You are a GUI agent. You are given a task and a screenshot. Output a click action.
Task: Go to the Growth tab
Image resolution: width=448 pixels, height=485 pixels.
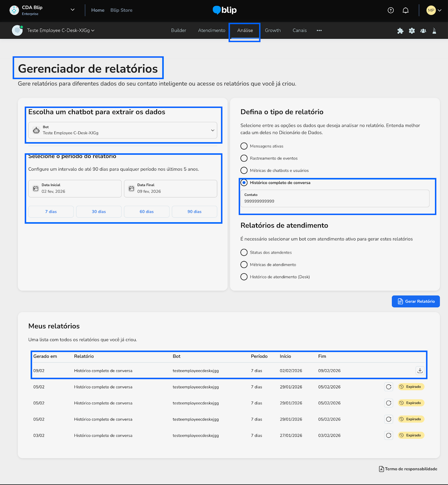coord(273,31)
